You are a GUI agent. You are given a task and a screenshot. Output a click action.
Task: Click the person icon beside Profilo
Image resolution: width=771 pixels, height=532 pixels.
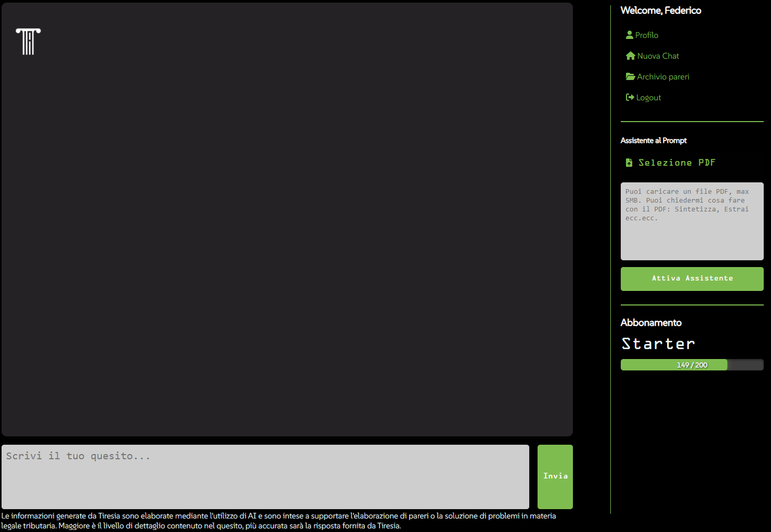pyautogui.click(x=630, y=35)
